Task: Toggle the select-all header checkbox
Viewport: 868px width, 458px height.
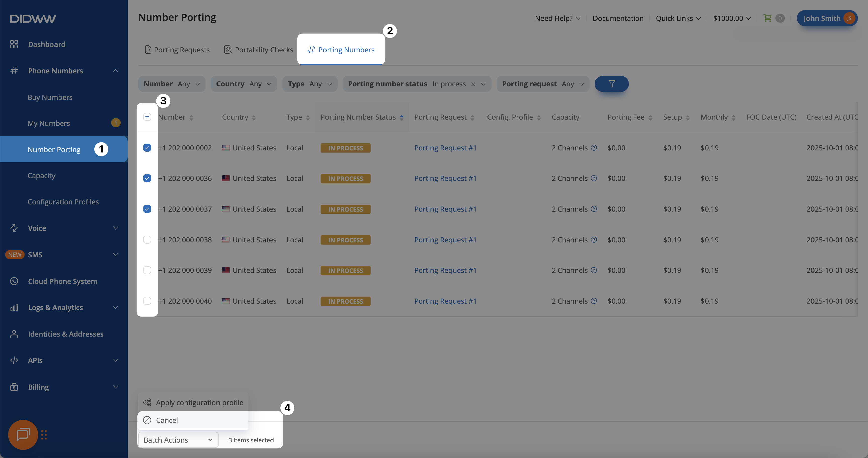Action: point(147,117)
